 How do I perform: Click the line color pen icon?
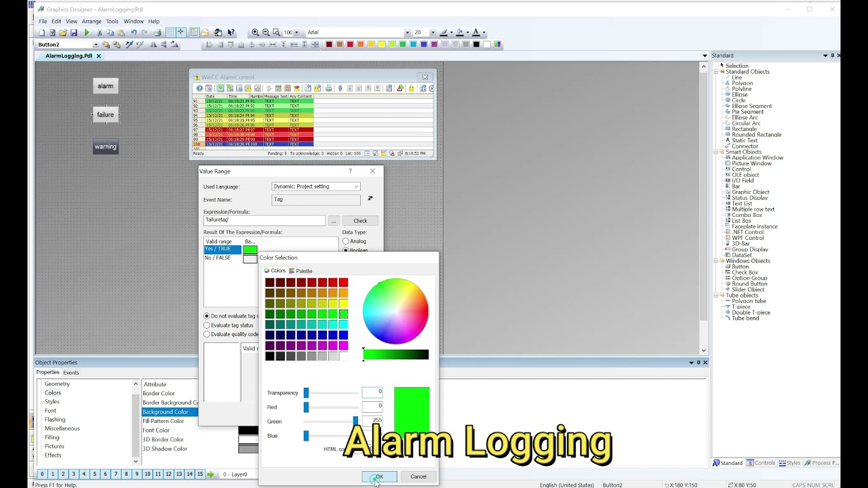point(443,33)
